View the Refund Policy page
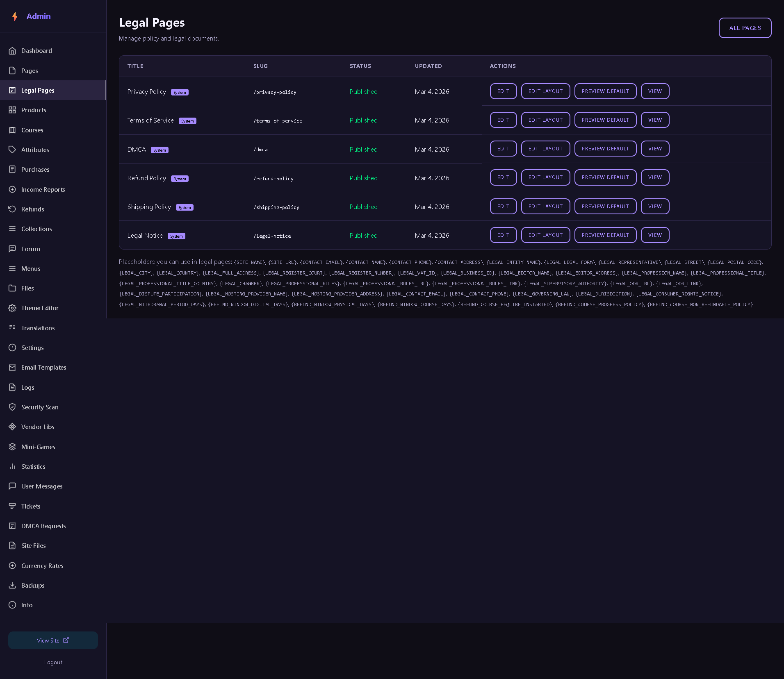 point(655,177)
